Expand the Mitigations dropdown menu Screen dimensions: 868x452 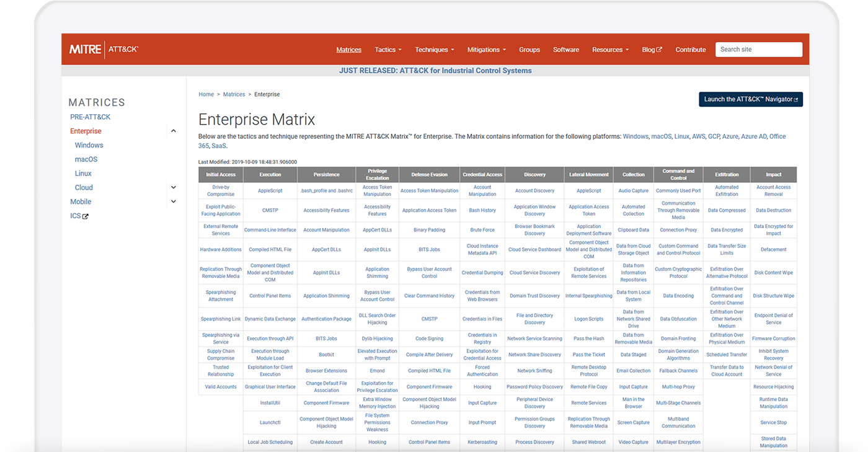click(487, 50)
